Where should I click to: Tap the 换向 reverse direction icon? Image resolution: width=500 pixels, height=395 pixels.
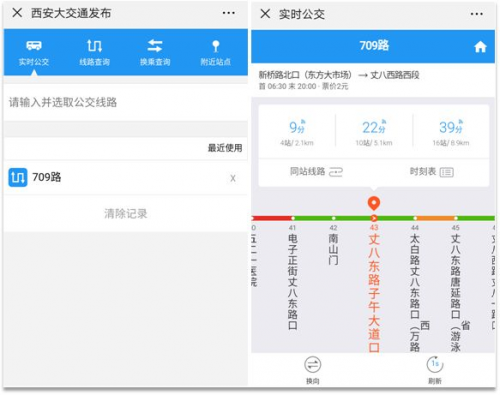click(313, 364)
